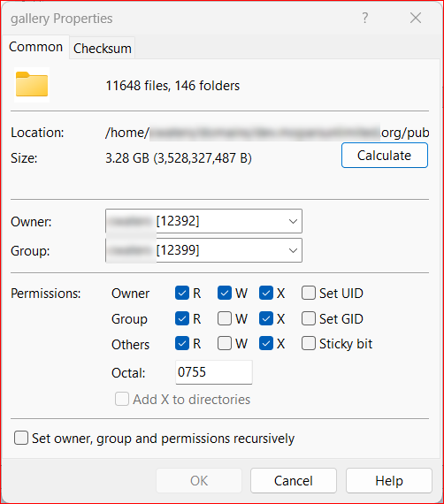
Task: Click the Cancel button
Action: click(294, 481)
